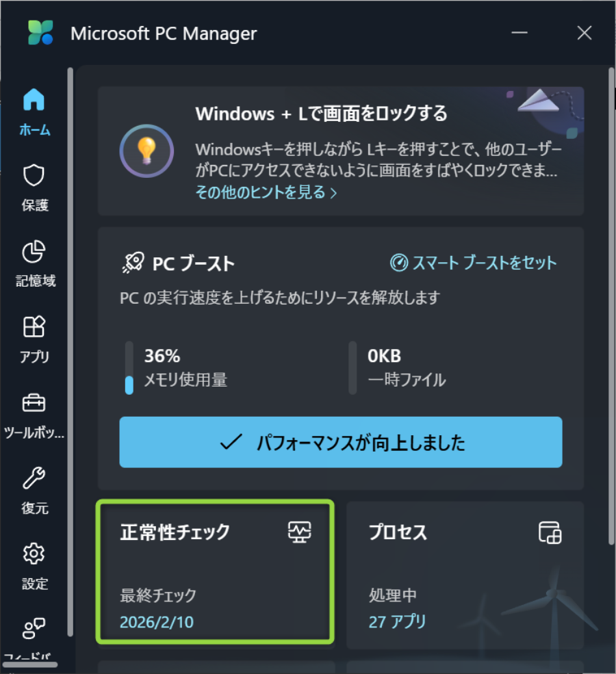616x674 pixels.
Task: Open the 正常性チェック card
Action: click(215, 572)
